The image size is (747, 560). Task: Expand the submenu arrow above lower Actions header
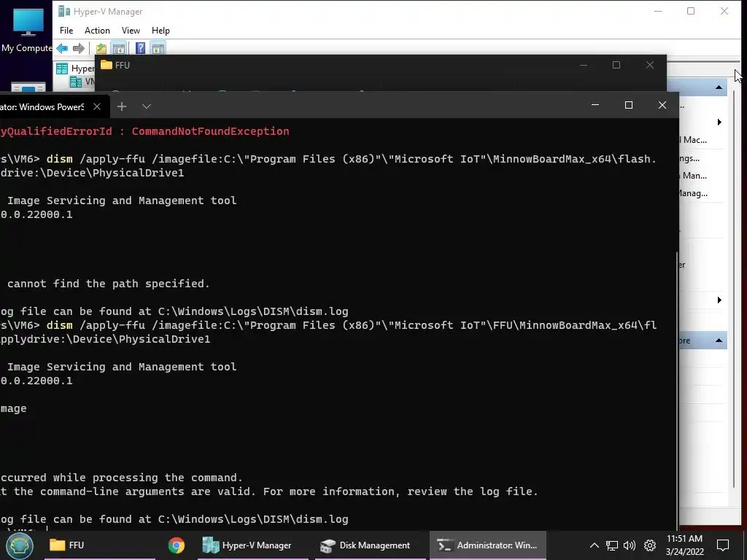point(719,300)
